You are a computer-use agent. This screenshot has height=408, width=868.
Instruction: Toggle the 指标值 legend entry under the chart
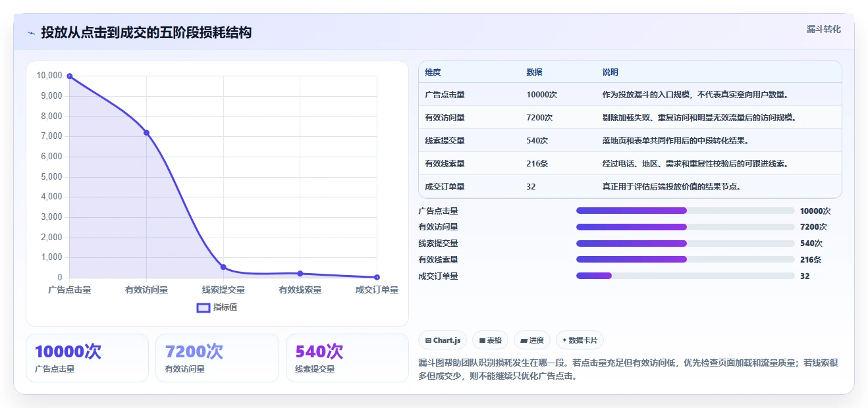point(217,307)
